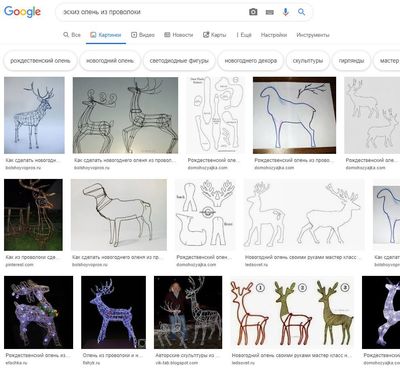400x370 pixels.
Task: Open the purple-lit pair of deer photo
Action: click(x=38, y=312)
